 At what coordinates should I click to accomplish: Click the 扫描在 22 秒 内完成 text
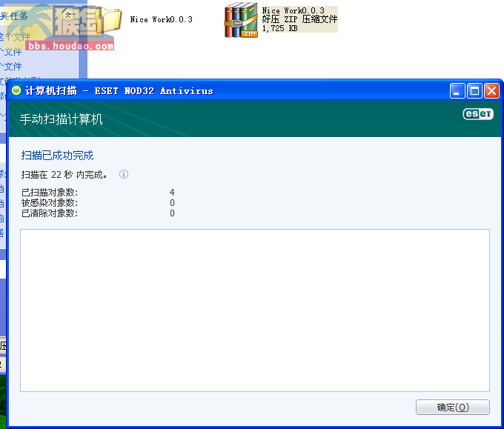(x=64, y=175)
